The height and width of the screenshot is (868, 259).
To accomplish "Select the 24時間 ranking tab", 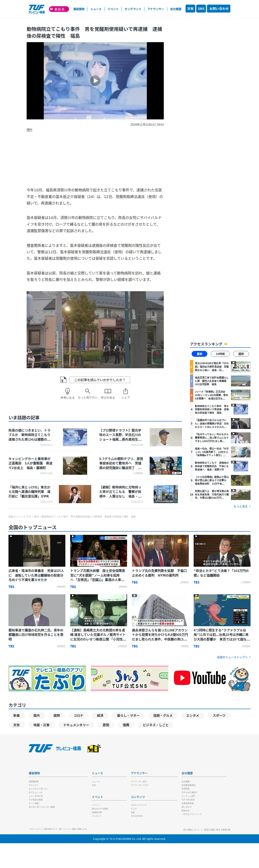I will [220, 354].
